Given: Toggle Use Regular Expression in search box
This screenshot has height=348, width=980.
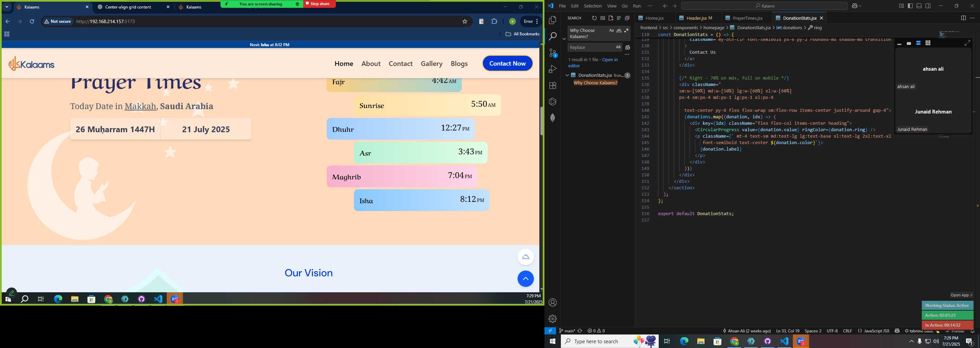Looking at the screenshot, I should click(626, 30).
